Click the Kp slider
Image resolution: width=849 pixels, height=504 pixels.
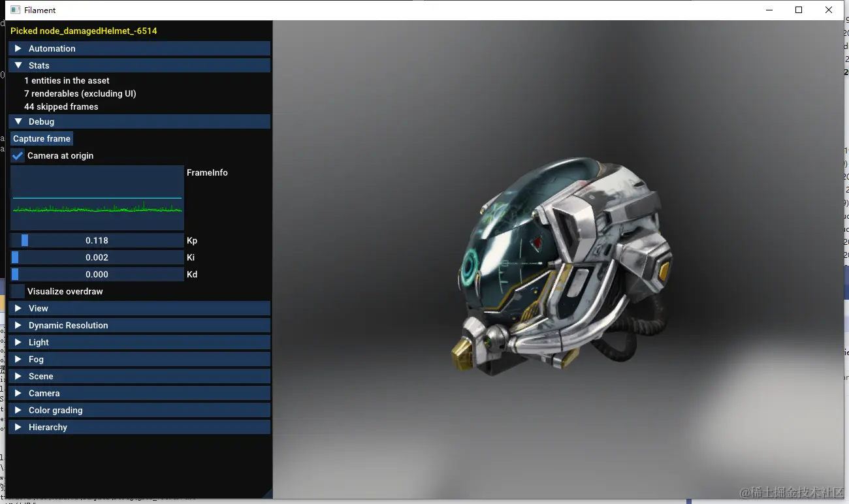click(x=97, y=240)
